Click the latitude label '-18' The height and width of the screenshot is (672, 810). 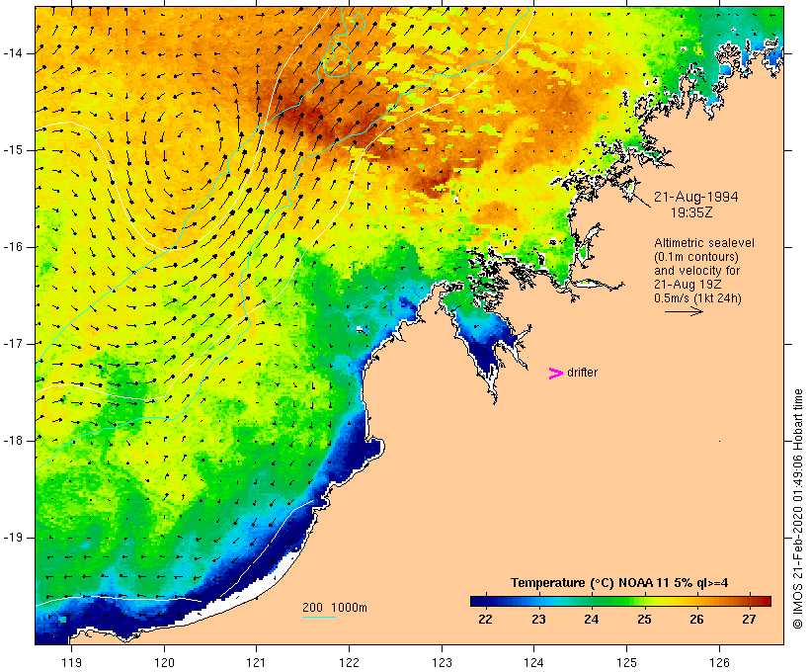12,441
